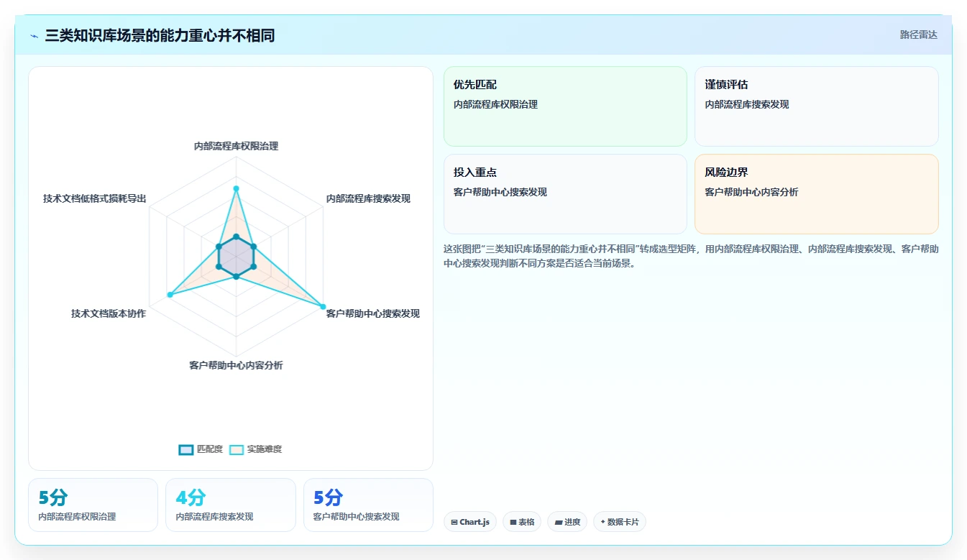
Task: Click the 进度 tag icon
Action: tap(559, 523)
